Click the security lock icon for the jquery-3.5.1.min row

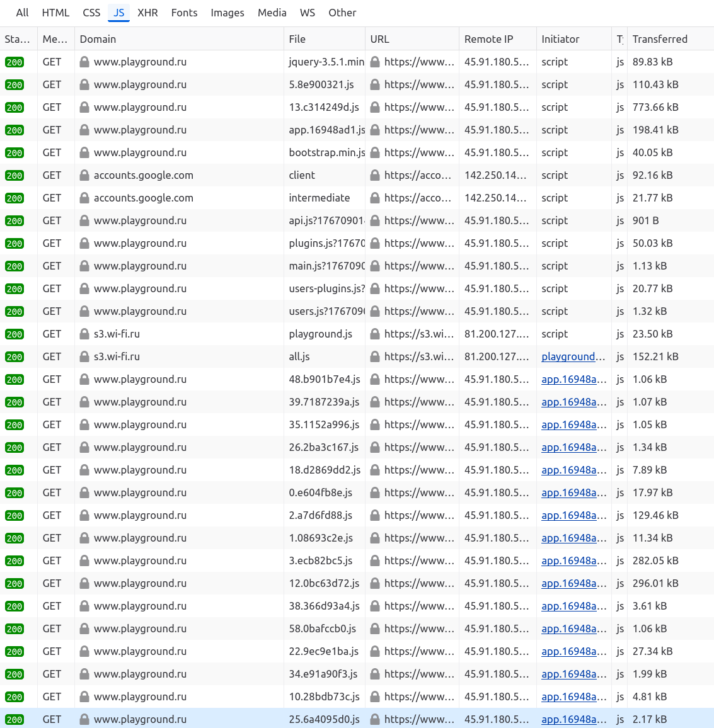(x=84, y=62)
